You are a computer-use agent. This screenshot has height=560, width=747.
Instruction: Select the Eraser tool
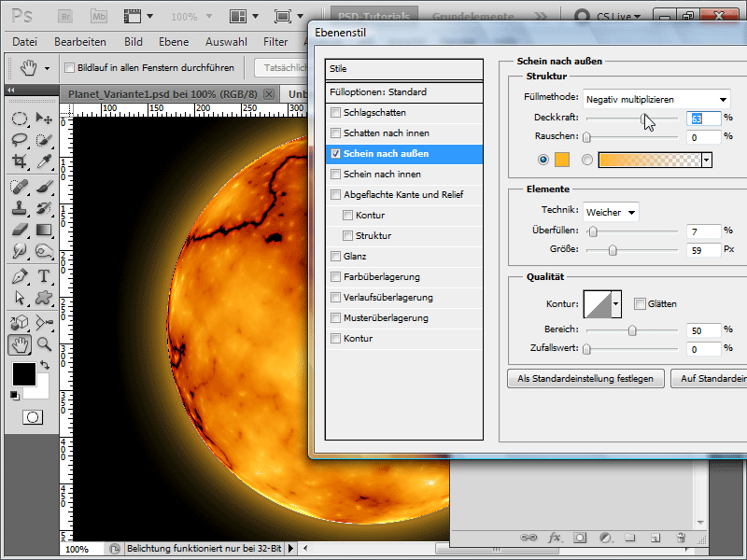click(x=20, y=230)
